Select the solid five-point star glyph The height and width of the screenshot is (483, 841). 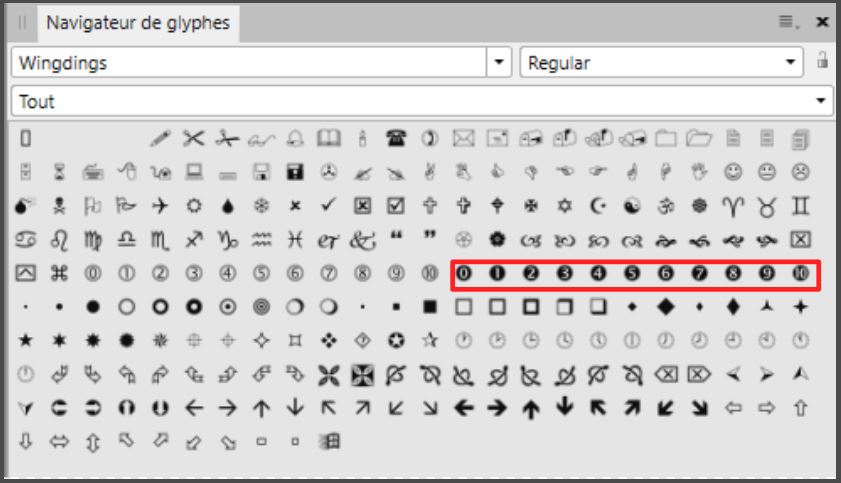tap(25, 340)
